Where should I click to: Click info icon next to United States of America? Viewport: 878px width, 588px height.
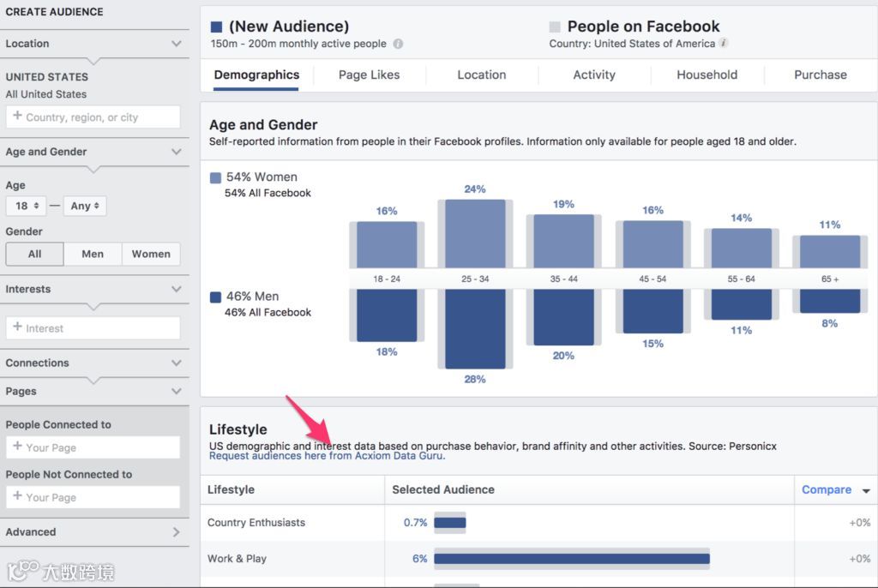pos(724,43)
